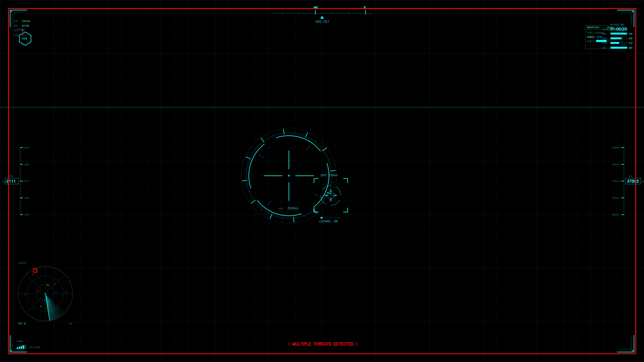Screen dimensions: 644x362
Task: Expand the WEAPONS panel
Action: (593, 27)
